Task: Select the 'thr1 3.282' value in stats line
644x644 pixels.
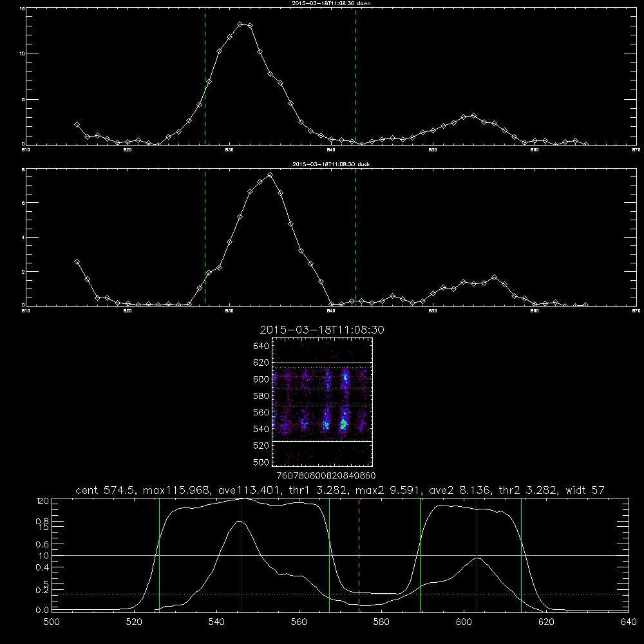Action: point(319,490)
